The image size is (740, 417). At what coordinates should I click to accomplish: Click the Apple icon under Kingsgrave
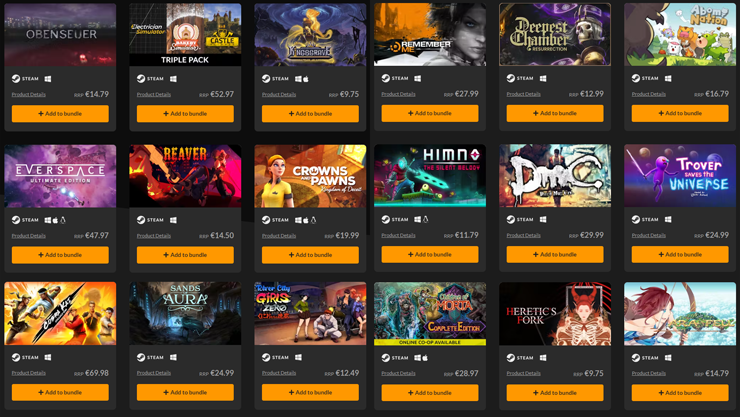(306, 79)
